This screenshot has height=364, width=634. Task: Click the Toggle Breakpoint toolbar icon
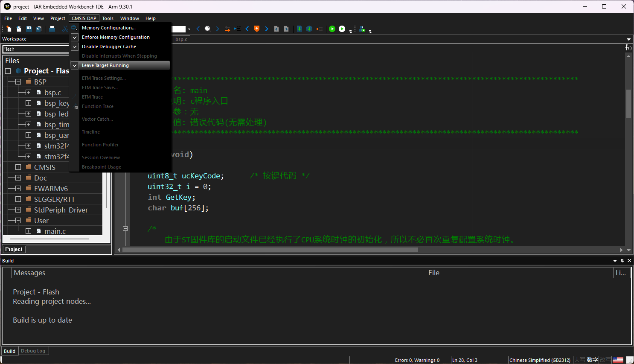tap(320, 29)
